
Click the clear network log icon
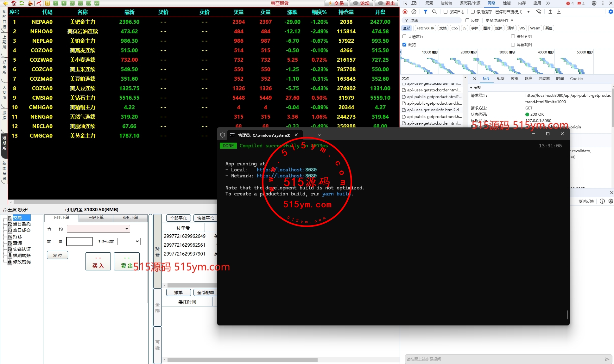pos(414,12)
